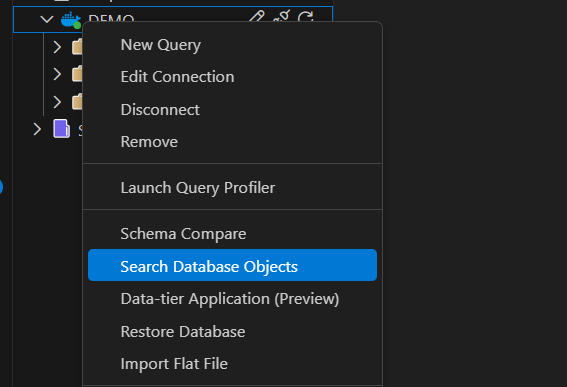
Task: Open Data-tier Application (Preview)
Action: pos(232,299)
